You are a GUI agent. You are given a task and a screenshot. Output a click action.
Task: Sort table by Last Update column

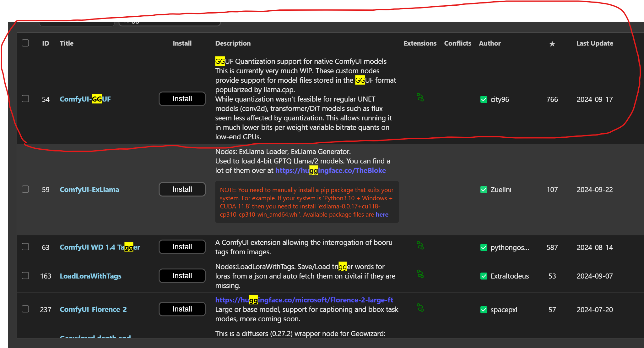[x=594, y=43]
